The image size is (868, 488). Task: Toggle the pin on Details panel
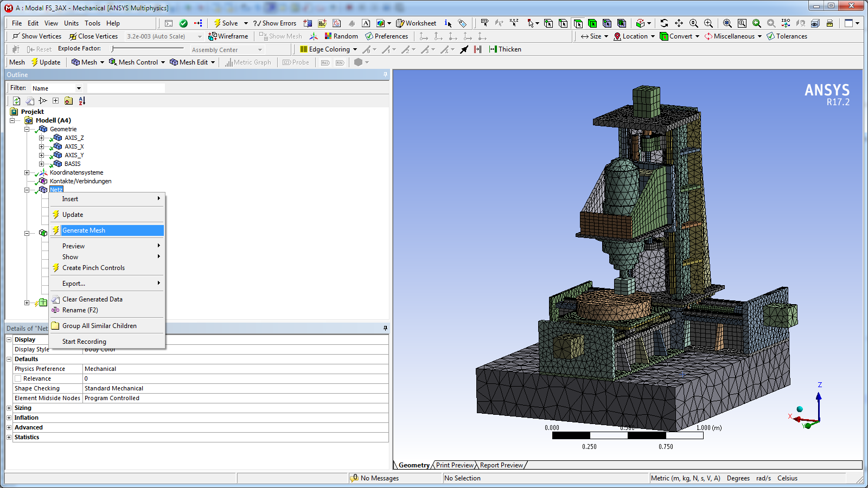pos(385,329)
